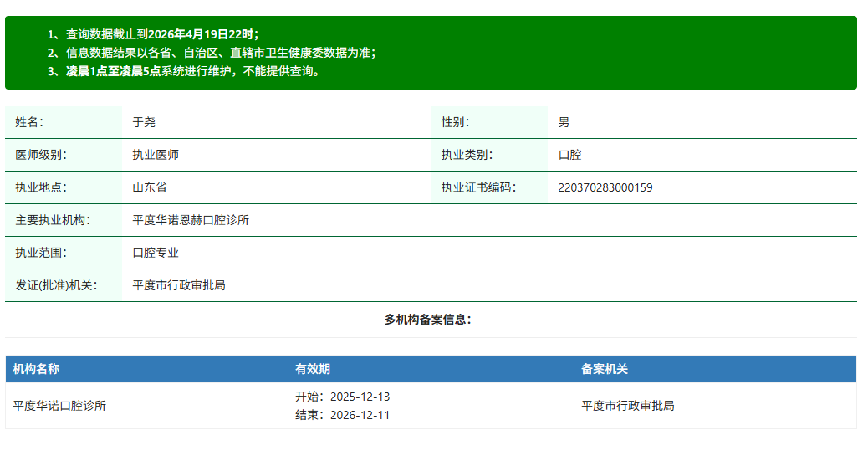Click the 山东省 practice location value
Image resolution: width=868 pixels, height=461 pixels.
tap(150, 187)
